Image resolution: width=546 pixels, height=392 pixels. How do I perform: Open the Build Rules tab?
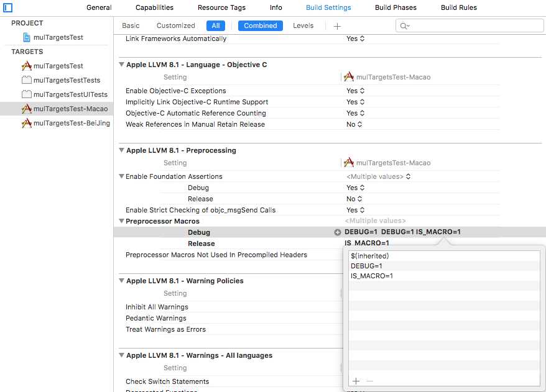click(x=458, y=7)
